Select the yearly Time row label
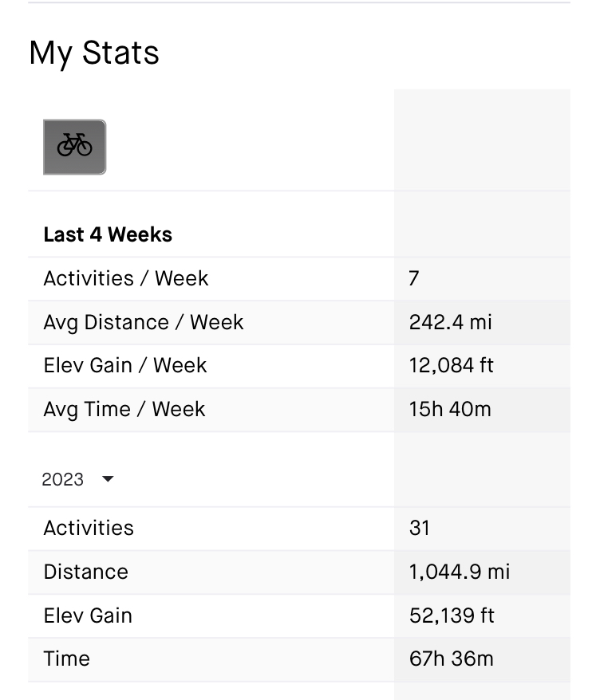 [x=66, y=659]
